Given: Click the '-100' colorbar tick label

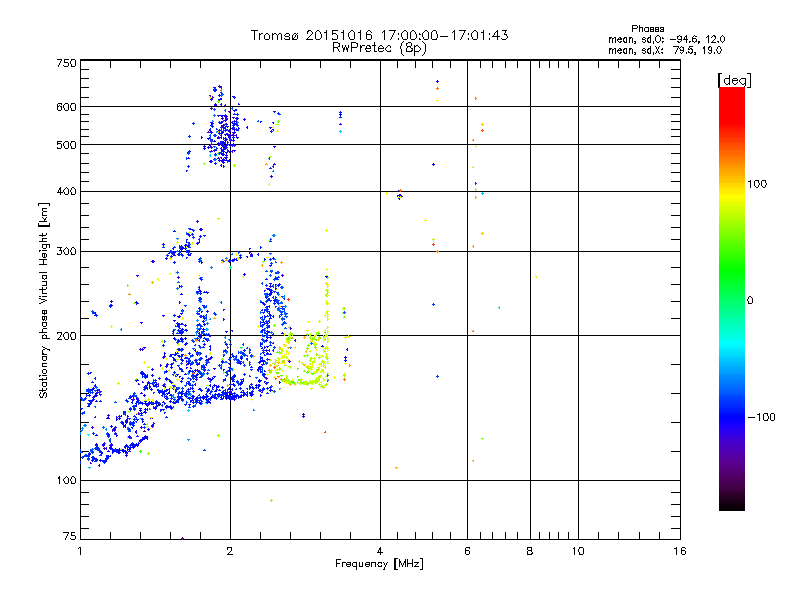Looking at the screenshot, I should tap(762, 417).
